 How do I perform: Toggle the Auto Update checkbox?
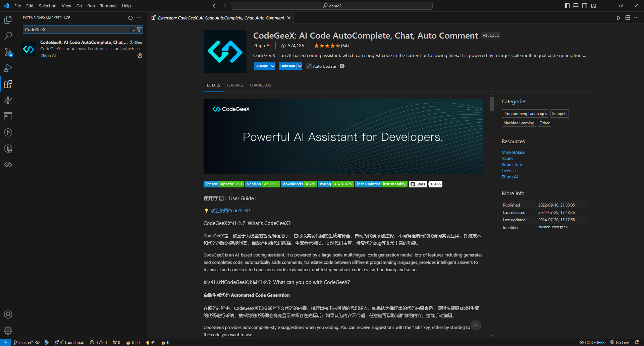309,66
